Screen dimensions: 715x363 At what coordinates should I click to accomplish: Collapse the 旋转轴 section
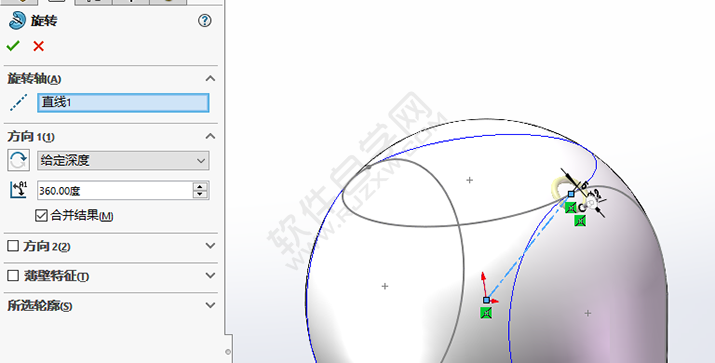point(210,78)
